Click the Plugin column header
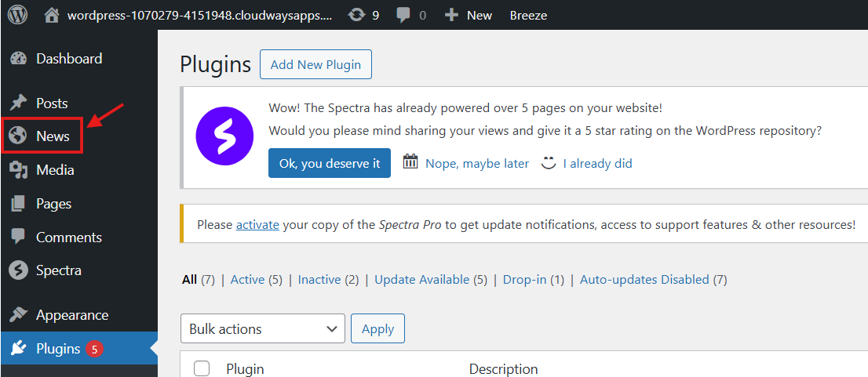This screenshot has width=868, height=377. coord(245,369)
